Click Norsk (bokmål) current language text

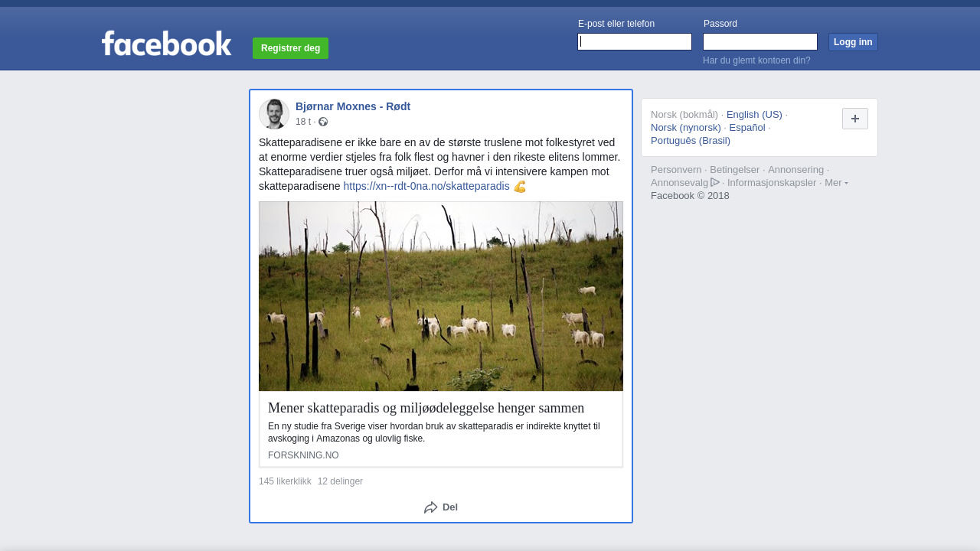(x=684, y=115)
